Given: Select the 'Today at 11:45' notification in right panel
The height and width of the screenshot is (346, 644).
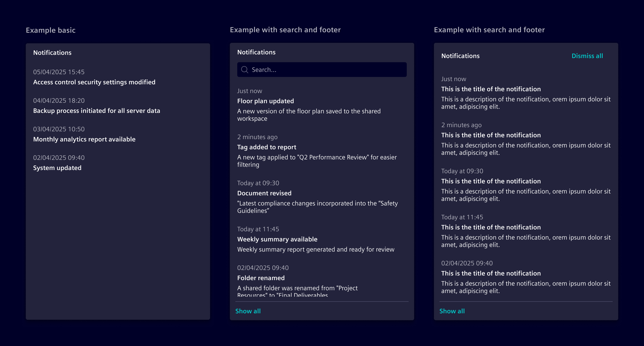Looking at the screenshot, I should (491, 227).
